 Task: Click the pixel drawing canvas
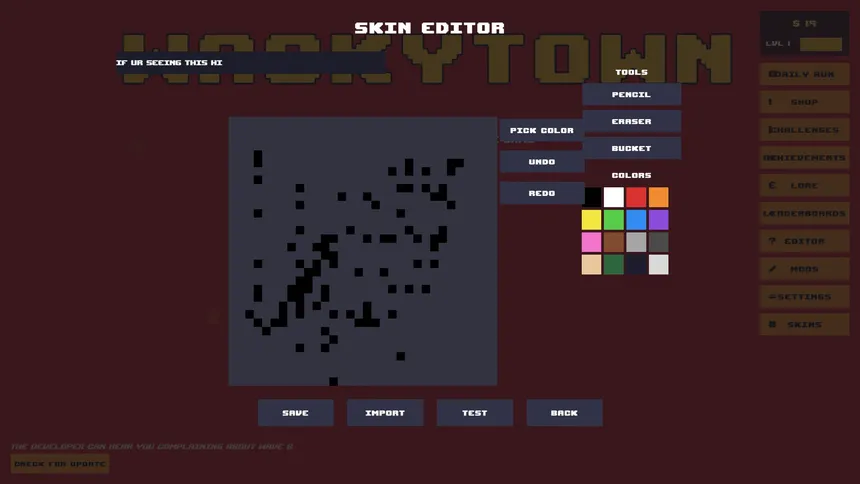pyautogui.click(x=363, y=251)
